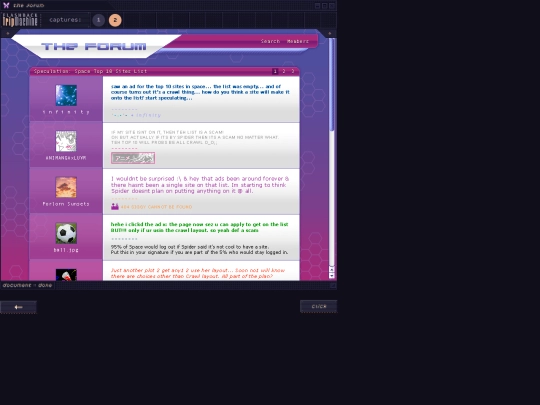This screenshot has height=405, width=540.
Task: Click the ball.jpg username
Action: coord(66,250)
